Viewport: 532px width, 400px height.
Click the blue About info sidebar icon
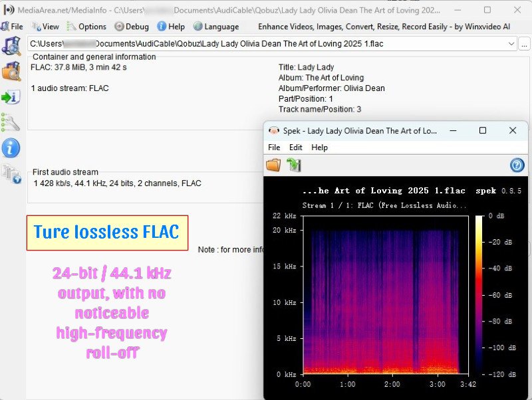pos(11,148)
